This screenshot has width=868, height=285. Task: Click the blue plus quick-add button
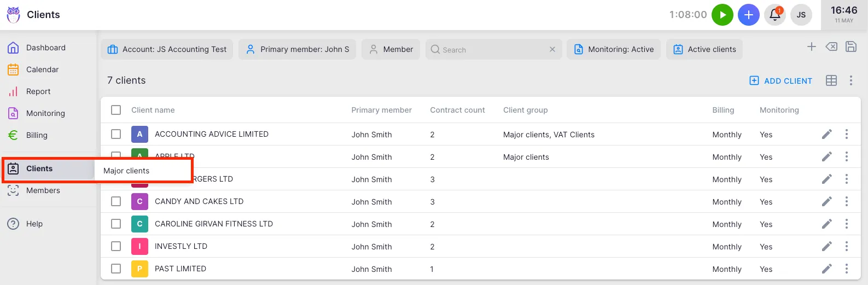(748, 15)
